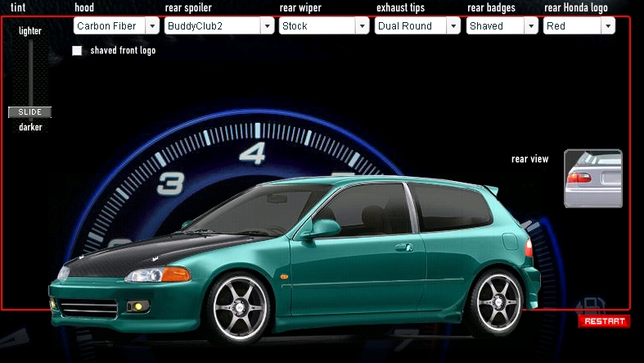
Task: Expand the rear spoiler BuddyClub2 dropdown
Action: tap(218, 25)
